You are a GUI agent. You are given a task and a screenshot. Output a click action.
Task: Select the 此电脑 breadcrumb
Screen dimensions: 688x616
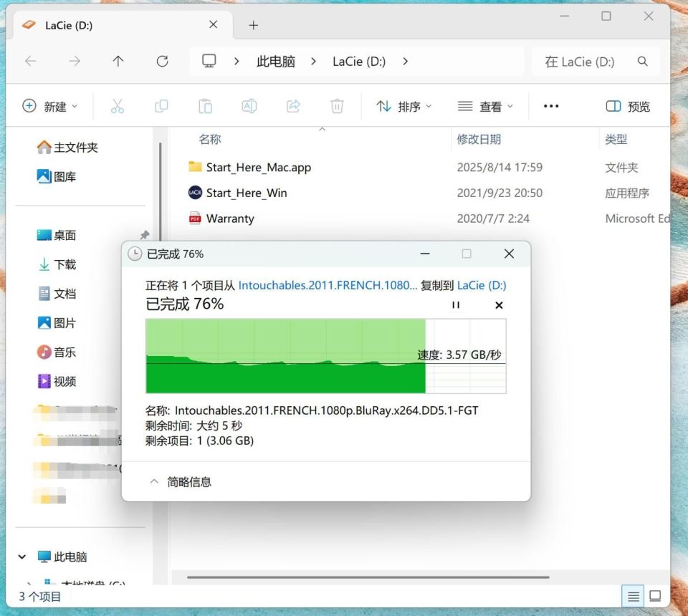click(275, 62)
